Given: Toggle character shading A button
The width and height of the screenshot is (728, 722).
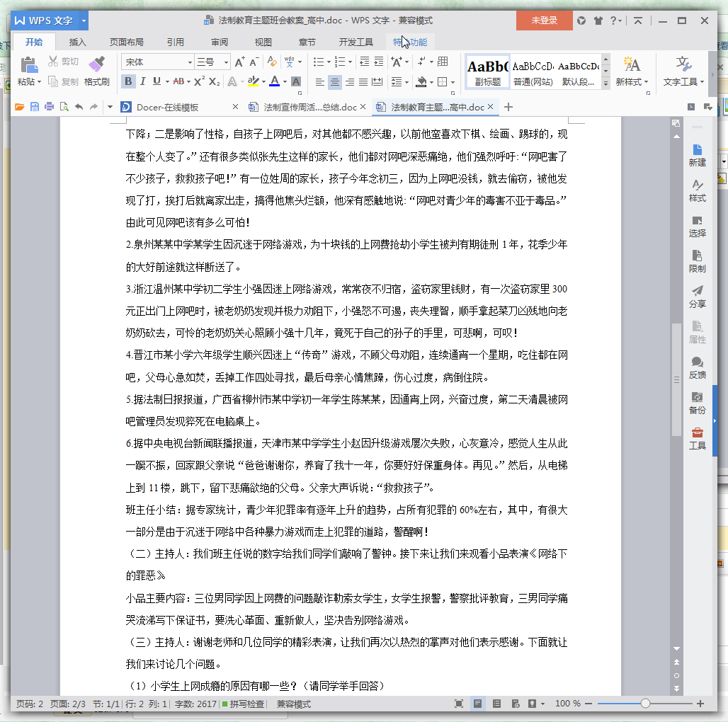Looking at the screenshot, I should pyautogui.click(x=296, y=81).
